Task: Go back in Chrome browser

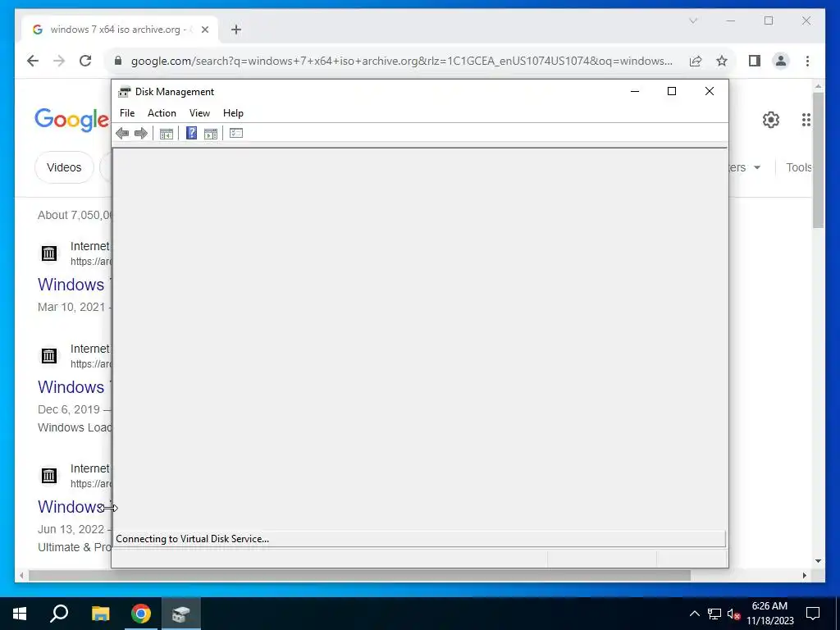Action: [x=33, y=61]
